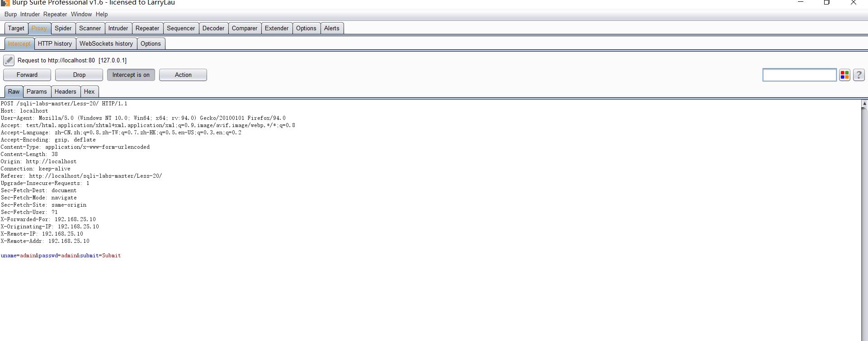Open the question mark help icon

(859, 75)
